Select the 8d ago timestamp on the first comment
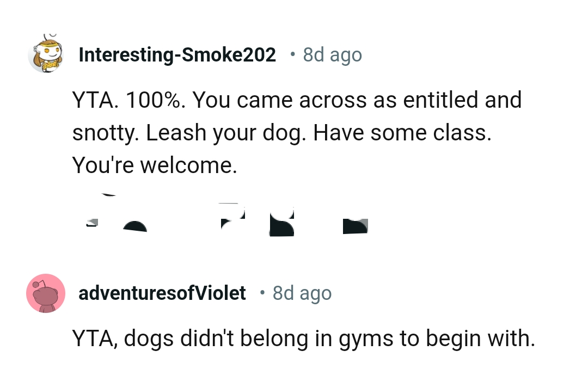588x369 pixels. tap(332, 54)
